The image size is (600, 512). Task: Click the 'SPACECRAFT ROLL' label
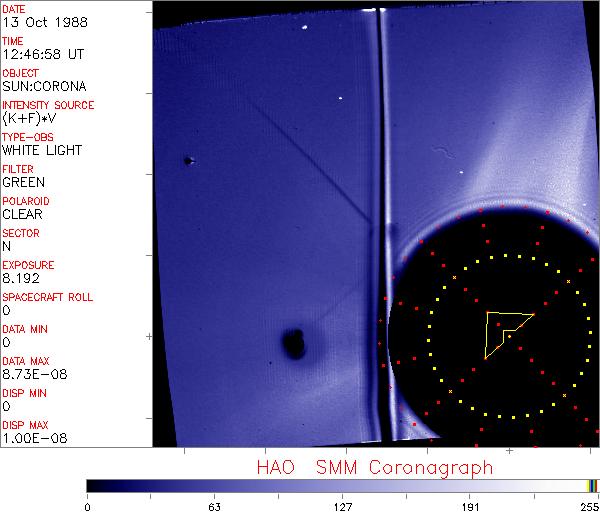pyautogui.click(x=49, y=297)
